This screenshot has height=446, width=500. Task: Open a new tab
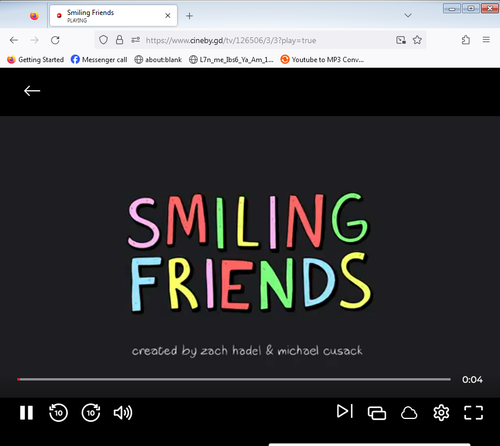(x=189, y=16)
